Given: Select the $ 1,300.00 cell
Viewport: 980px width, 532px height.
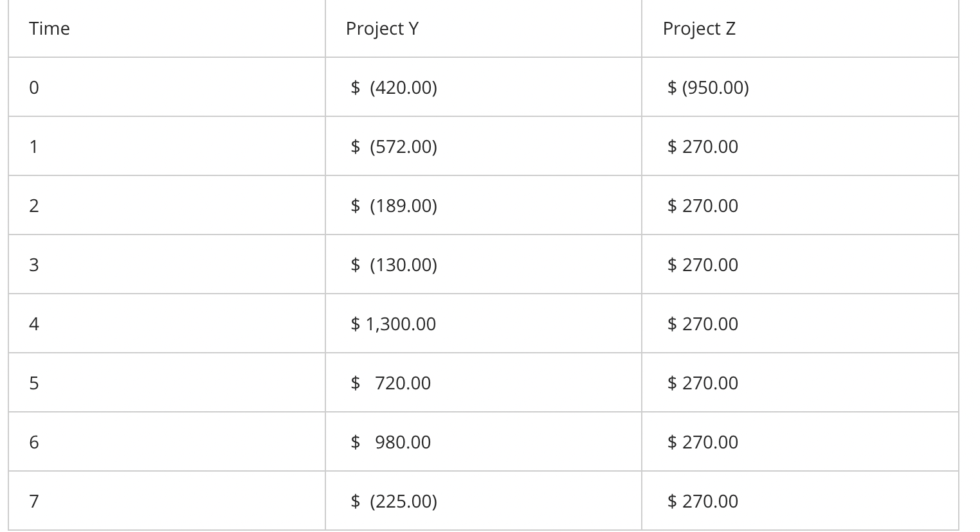Looking at the screenshot, I should tap(393, 324).
